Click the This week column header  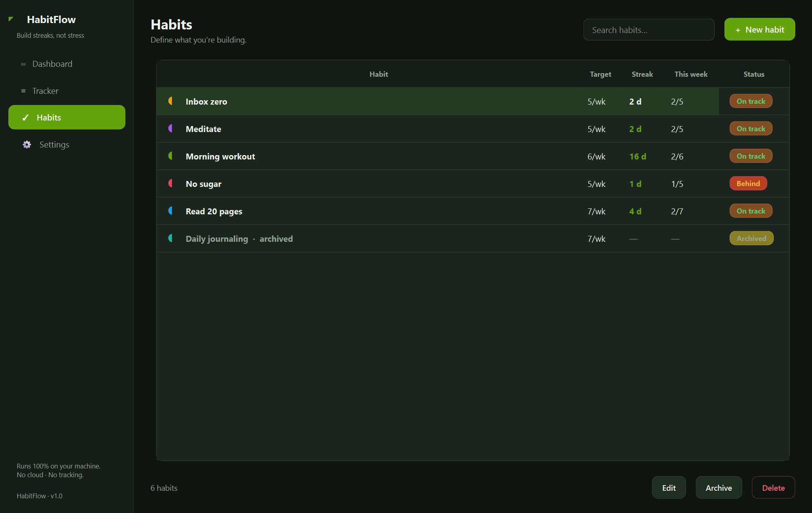691,74
